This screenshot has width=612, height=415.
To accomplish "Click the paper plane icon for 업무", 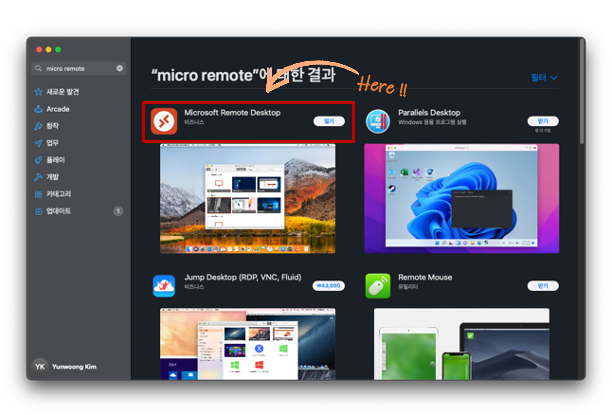I will [38, 143].
